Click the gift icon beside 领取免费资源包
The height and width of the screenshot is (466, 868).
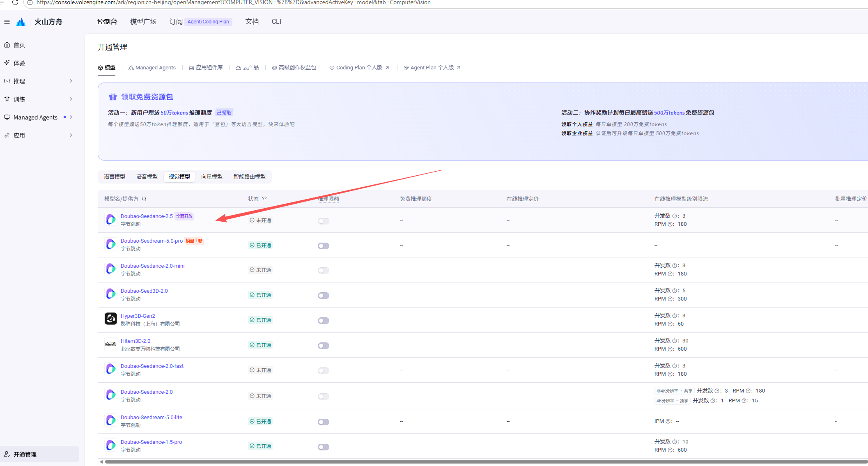tap(113, 97)
